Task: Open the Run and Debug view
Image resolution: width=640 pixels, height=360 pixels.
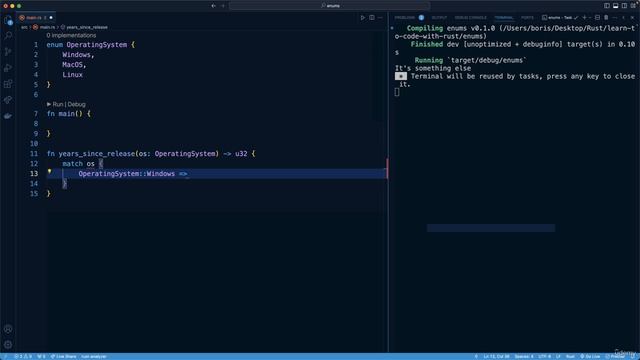Action: pos(8,68)
